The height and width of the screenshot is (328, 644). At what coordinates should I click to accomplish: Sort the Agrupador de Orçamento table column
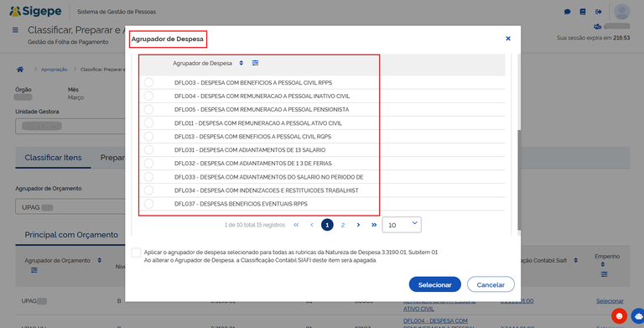[x=100, y=260]
